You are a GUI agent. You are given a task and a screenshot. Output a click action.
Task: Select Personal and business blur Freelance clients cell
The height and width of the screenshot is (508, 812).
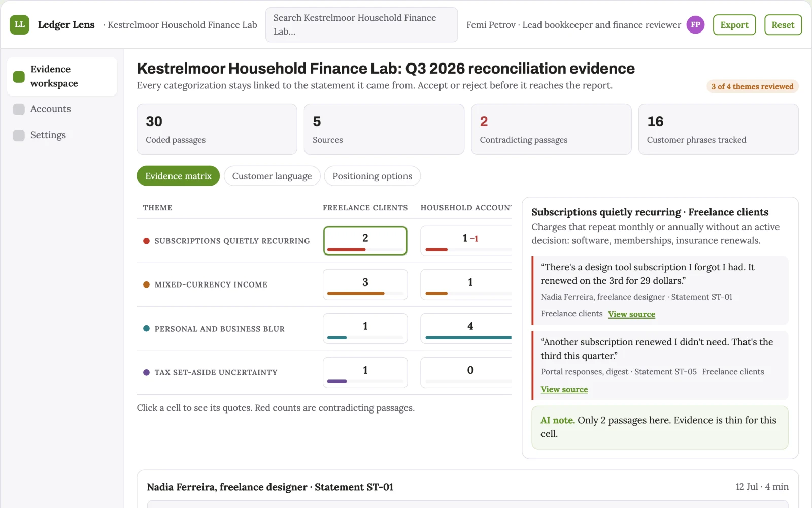click(365, 329)
